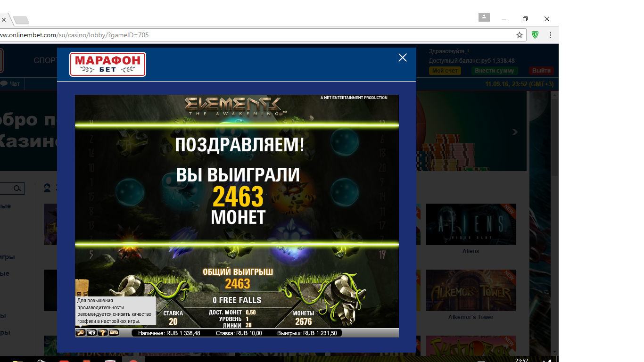Screen dimensions: 644x362
Task: Click inside the browser address bar
Action: [236, 34]
